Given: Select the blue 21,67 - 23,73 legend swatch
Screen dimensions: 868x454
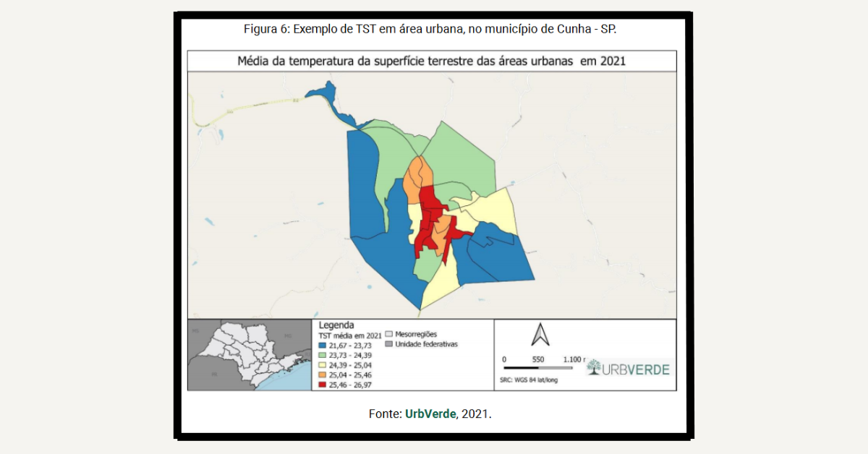Looking at the screenshot, I should click(323, 346).
